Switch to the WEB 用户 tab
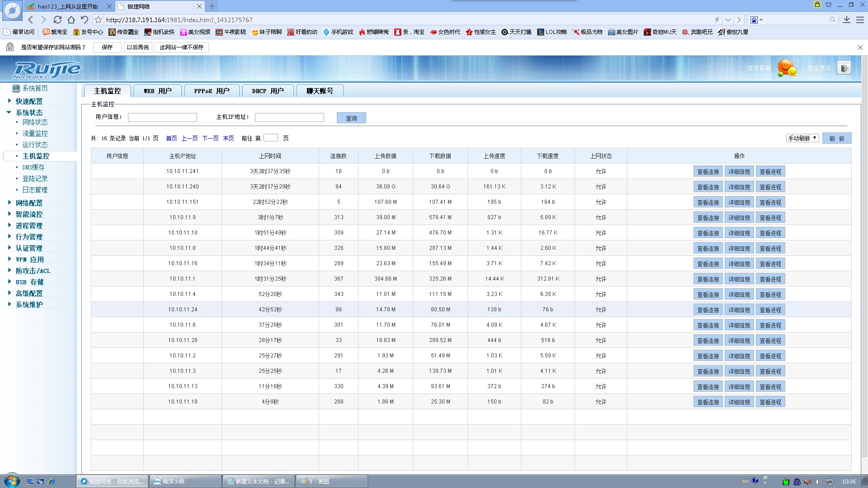 click(157, 91)
